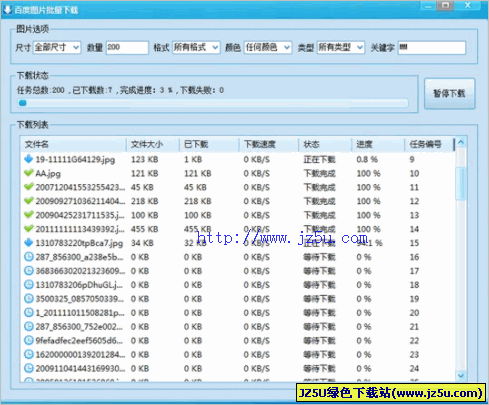This screenshot has width=489, height=405.
Task: Sort by the 下载速度 column header
Action: point(269,144)
